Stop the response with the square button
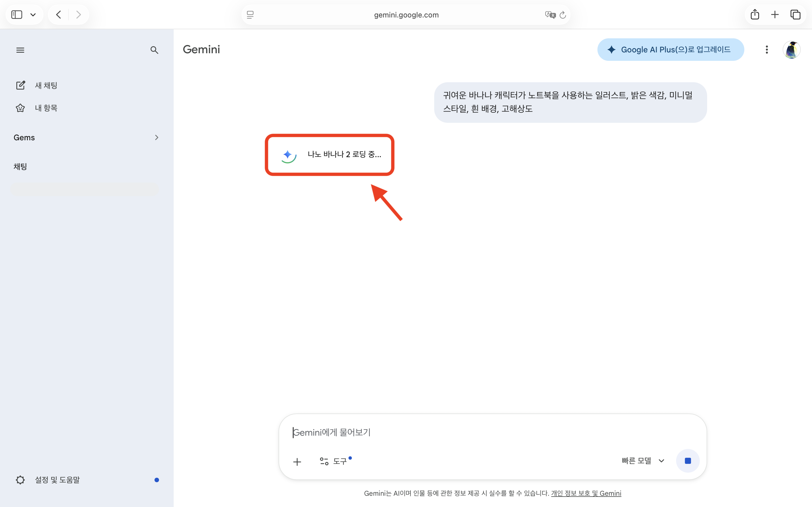The width and height of the screenshot is (812, 507). (x=687, y=461)
